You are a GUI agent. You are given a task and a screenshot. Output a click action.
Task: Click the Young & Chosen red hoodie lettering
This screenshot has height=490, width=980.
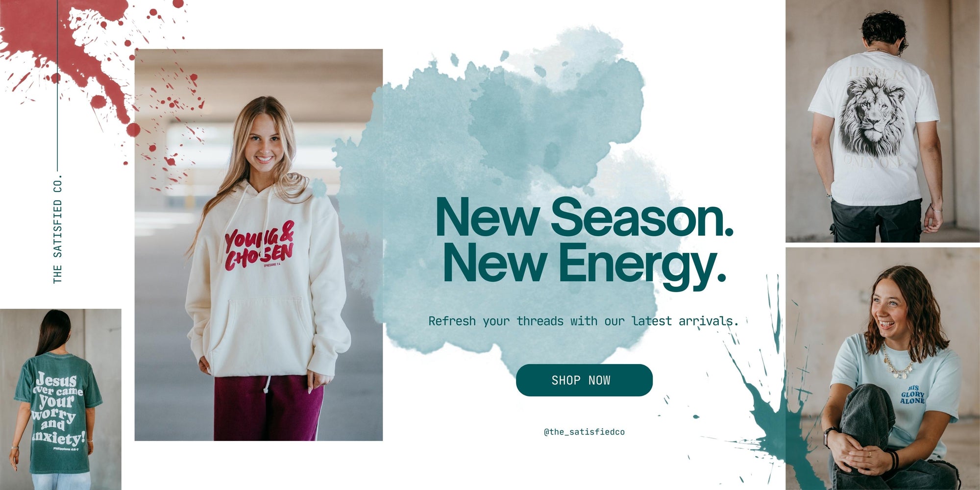tap(259, 246)
